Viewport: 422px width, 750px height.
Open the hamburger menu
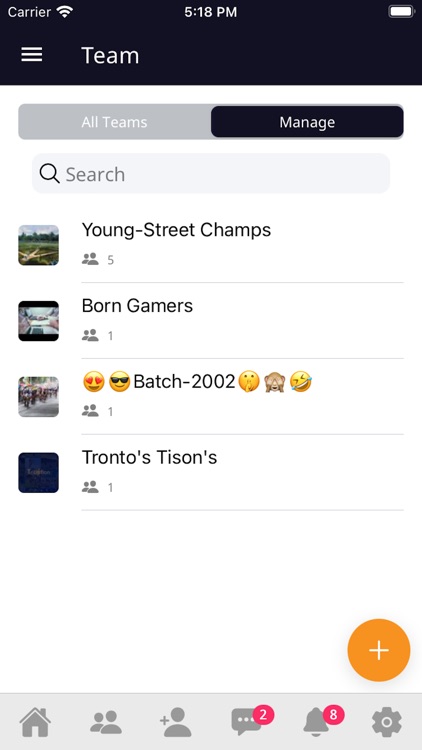pyautogui.click(x=32, y=55)
